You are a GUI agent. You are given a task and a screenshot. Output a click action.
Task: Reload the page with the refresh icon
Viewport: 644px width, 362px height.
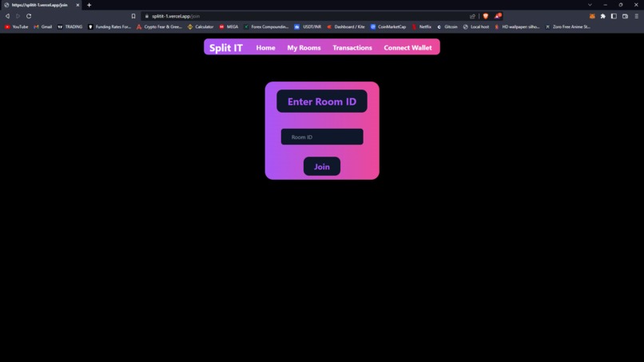coord(29,16)
